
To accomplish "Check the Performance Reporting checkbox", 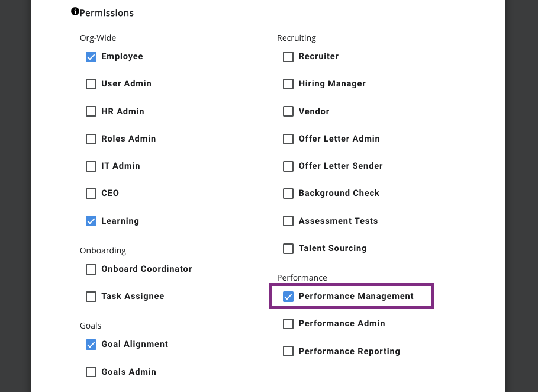I will click(288, 352).
